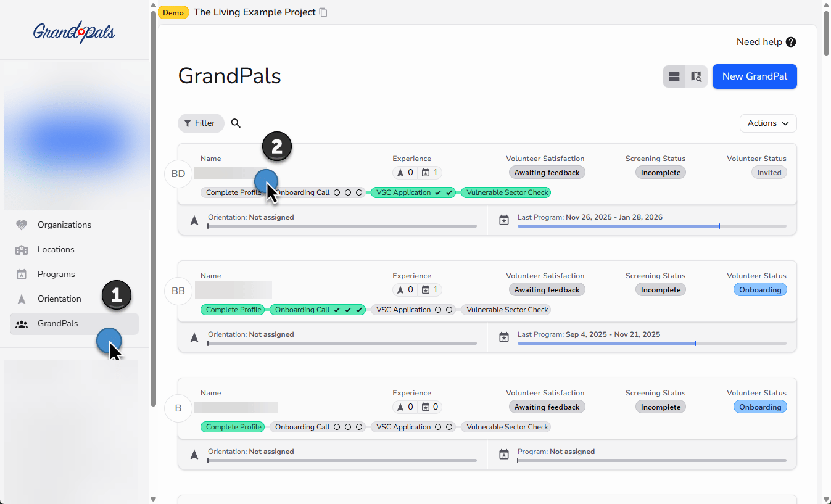Click B's Orientation arrow icon
The height and width of the screenshot is (504, 831).
pyautogui.click(x=194, y=455)
